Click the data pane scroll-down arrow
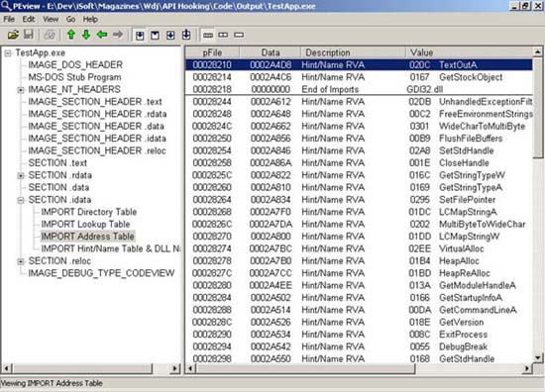This screenshot has height=392, width=545. point(538,357)
